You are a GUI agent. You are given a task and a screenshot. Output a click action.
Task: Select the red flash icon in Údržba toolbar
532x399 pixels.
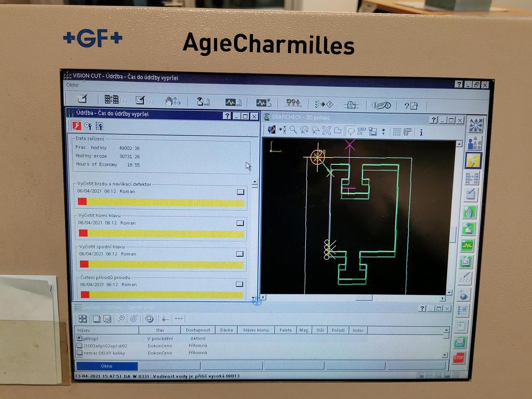77,126
